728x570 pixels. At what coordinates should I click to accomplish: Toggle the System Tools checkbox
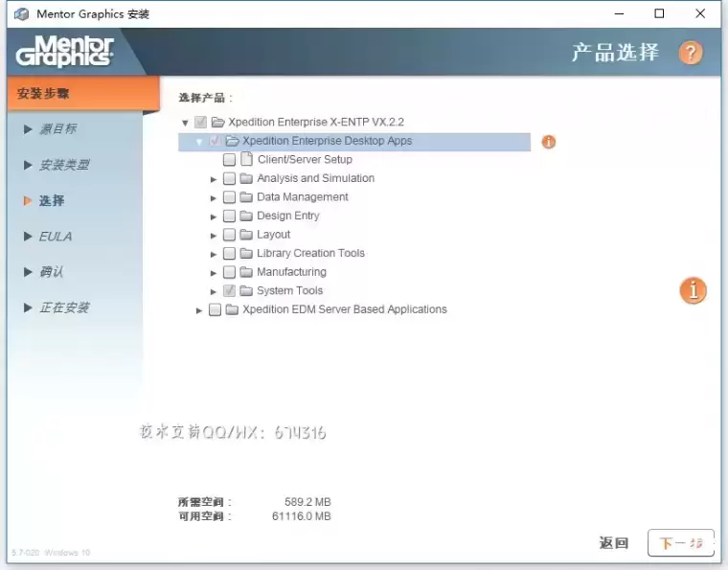pos(229,290)
